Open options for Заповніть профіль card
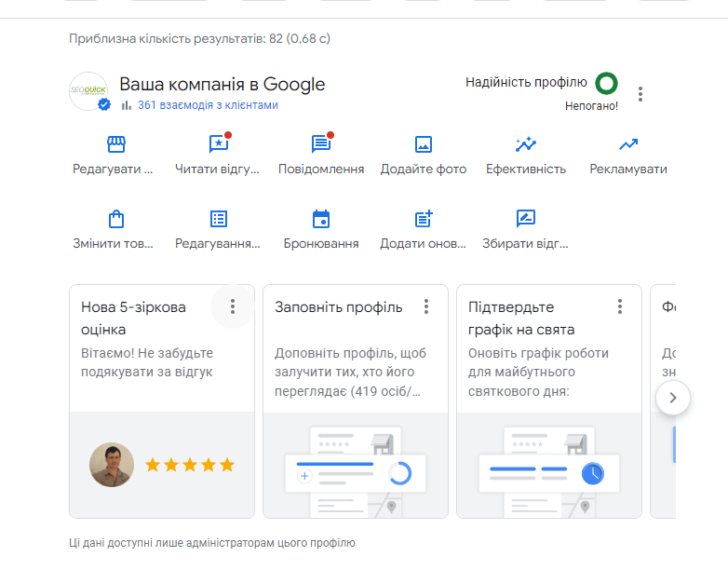The height and width of the screenshot is (570, 728). click(x=426, y=306)
